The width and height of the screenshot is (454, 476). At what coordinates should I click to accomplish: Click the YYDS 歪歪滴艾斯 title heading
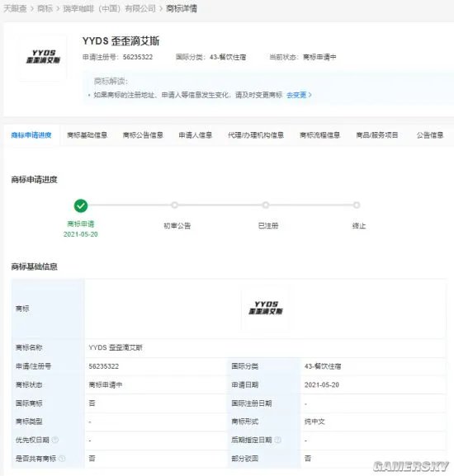point(121,41)
